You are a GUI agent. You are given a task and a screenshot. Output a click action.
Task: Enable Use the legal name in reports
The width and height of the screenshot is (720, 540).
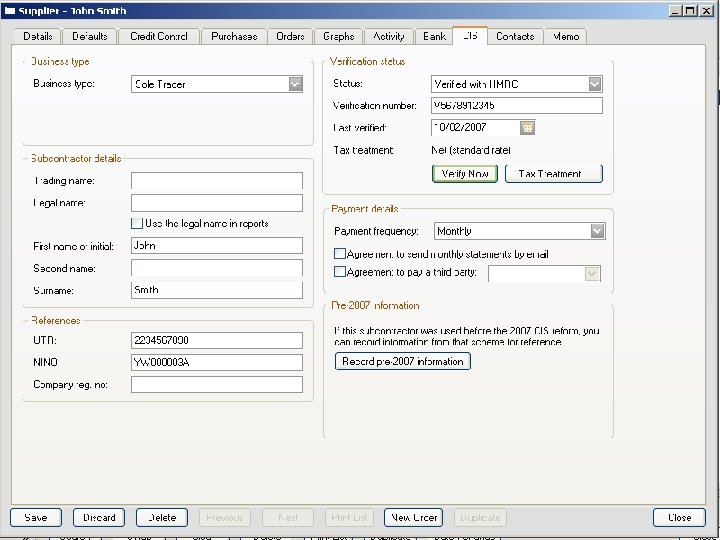(137, 224)
